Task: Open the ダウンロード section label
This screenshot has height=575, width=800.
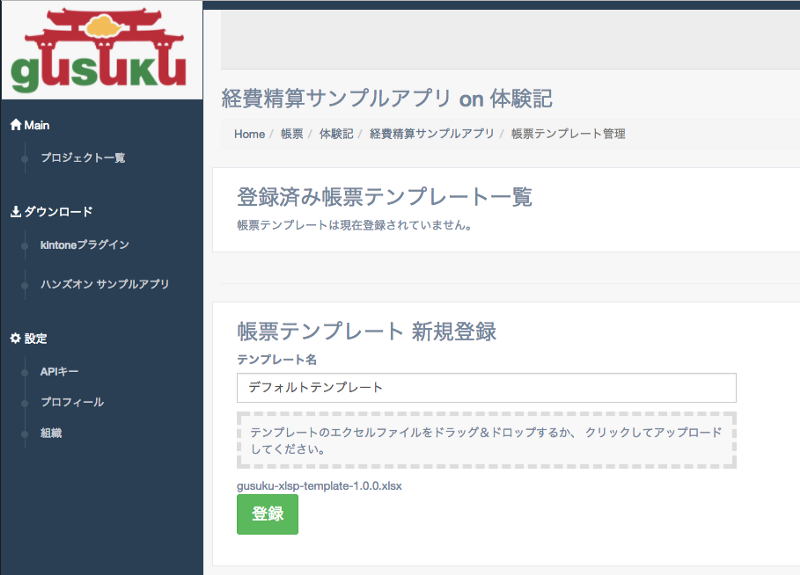Action: click(58, 211)
